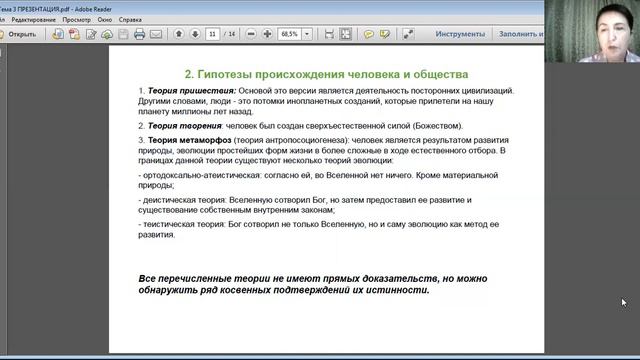Open the Просмотр menu

pos(77,20)
